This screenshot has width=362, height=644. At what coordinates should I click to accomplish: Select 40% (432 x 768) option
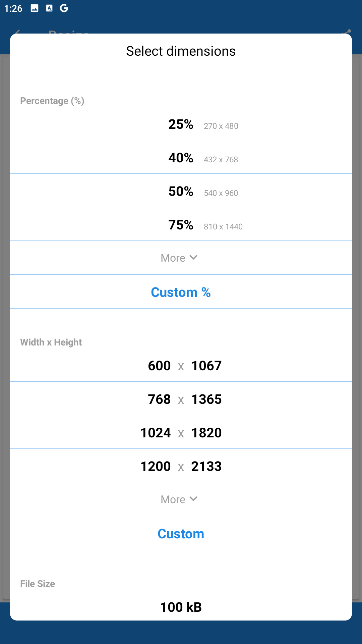181,158
